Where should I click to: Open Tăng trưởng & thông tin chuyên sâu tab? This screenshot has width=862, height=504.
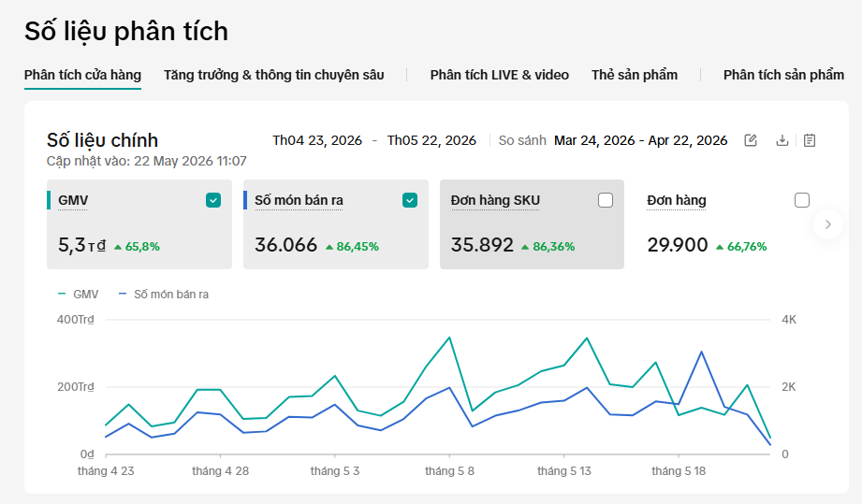click(274, 75)
